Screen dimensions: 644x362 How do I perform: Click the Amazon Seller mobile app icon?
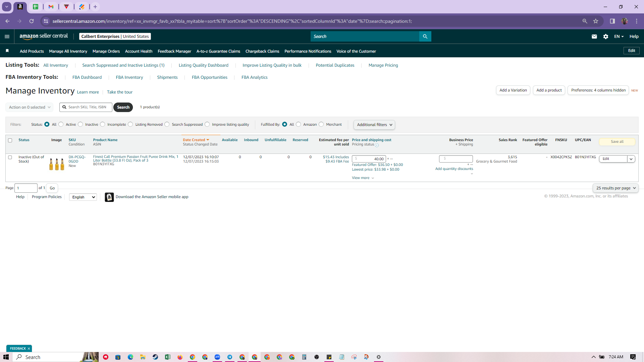click(x=109, y=197)
